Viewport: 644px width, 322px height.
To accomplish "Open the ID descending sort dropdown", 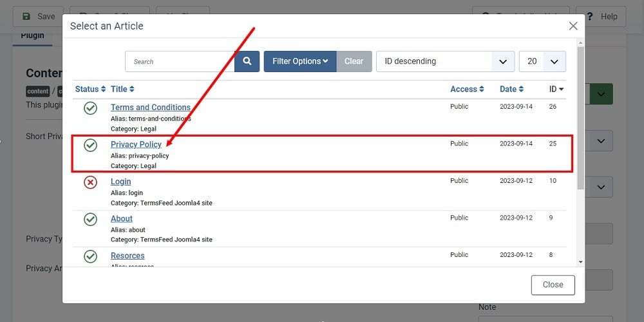I will (x=445, y=61).
